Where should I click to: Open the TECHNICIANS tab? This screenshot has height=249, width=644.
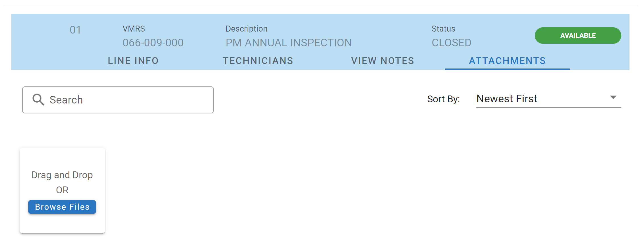tap(258, 61)
